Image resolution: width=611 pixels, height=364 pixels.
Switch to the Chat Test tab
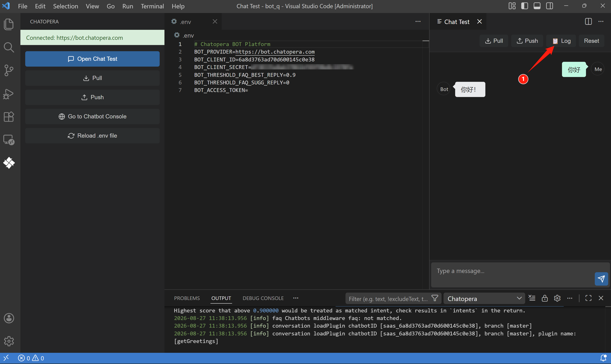tap(458, 22)
